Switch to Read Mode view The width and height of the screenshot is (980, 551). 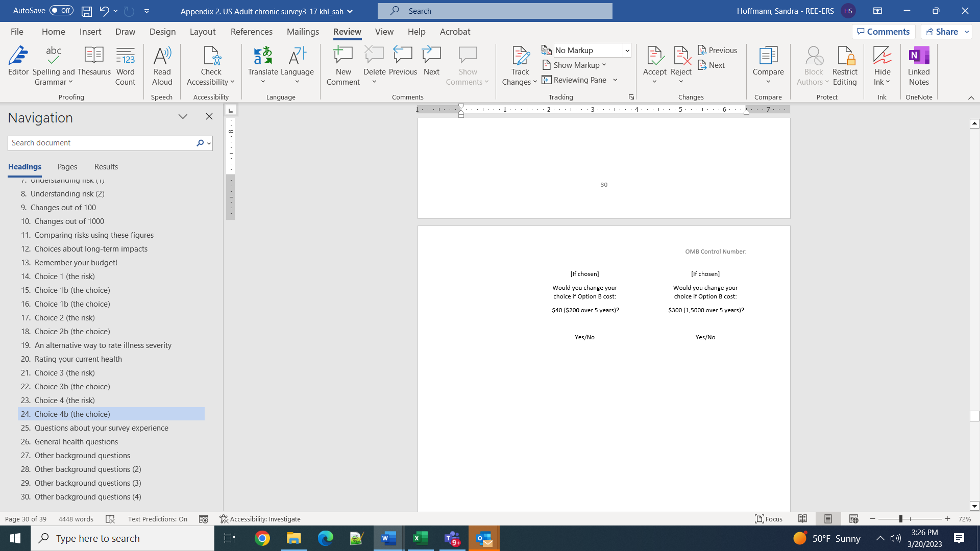coord(802,519)
